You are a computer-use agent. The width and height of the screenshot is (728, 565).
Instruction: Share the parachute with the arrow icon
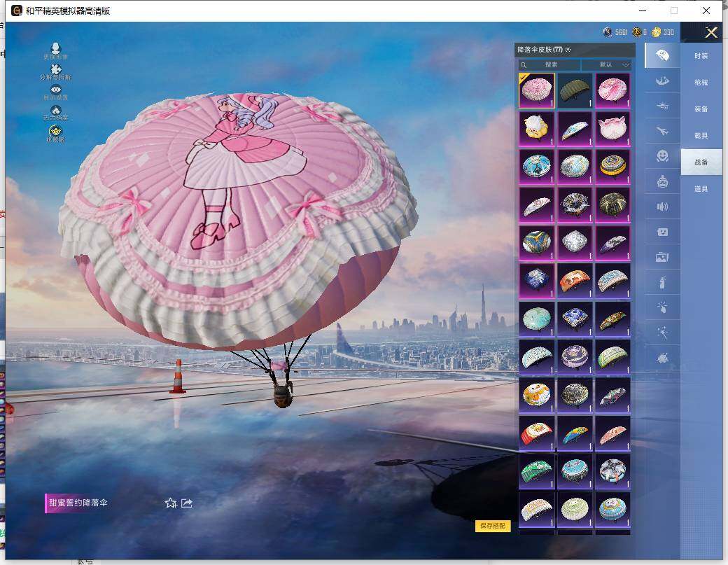click(x=187, y=503)
